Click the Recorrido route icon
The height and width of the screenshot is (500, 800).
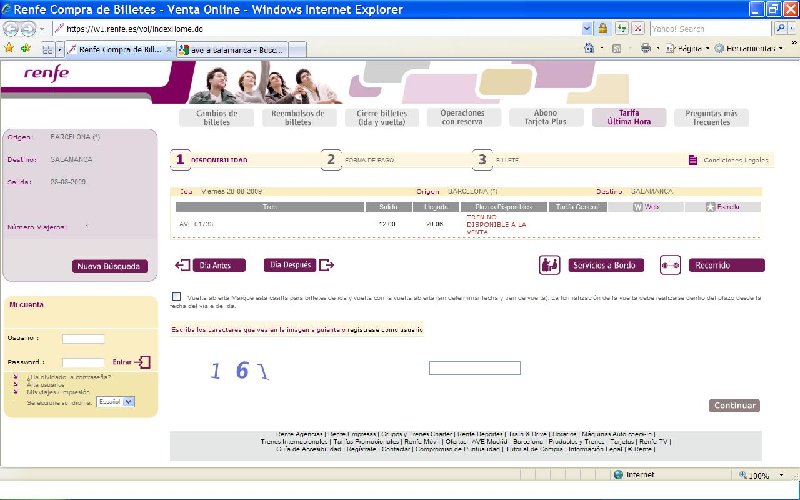pyautogui.click(x=670, y=265)
